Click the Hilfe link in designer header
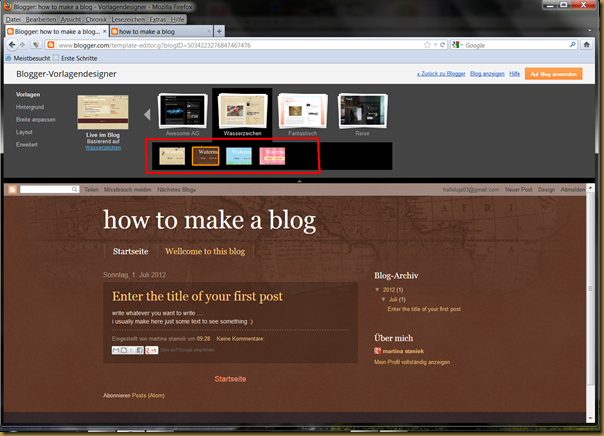This screenshot has height=436, width=604. click(514, 74)
